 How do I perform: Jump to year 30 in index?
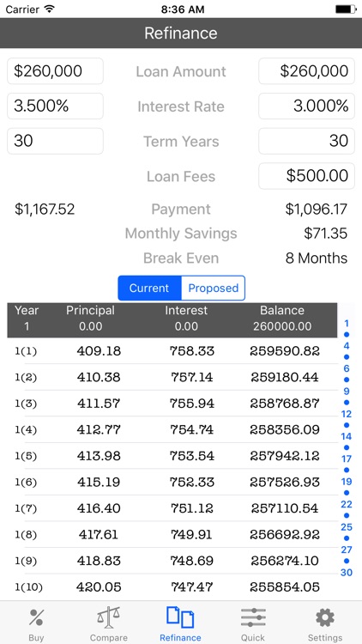coord(347,572)
